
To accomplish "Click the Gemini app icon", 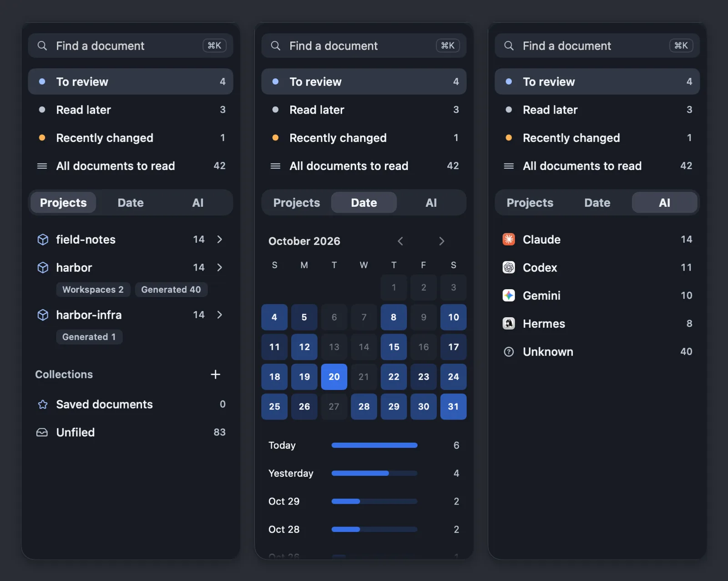I will tap(509, 296).
